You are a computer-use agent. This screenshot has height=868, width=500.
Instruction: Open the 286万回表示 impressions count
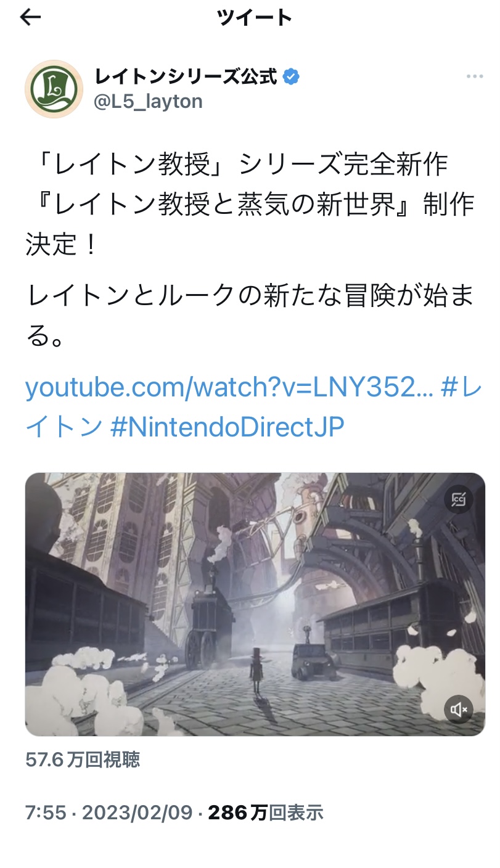tap(265, 813)
